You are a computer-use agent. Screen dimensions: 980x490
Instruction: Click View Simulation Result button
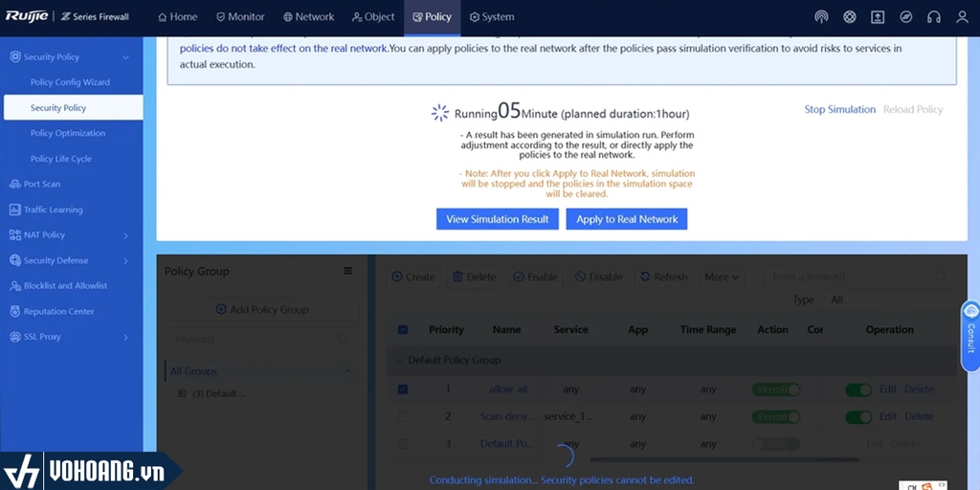pyautogui.click(x=498, y=219)
